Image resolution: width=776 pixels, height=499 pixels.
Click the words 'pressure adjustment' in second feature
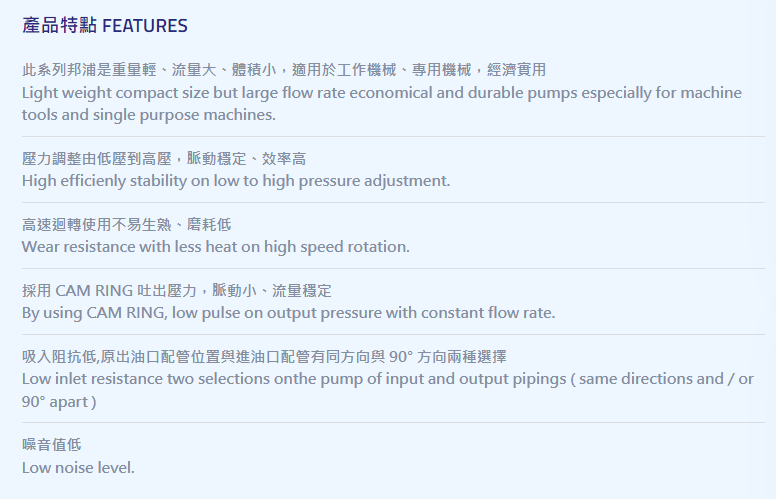[x=374, y=181]
